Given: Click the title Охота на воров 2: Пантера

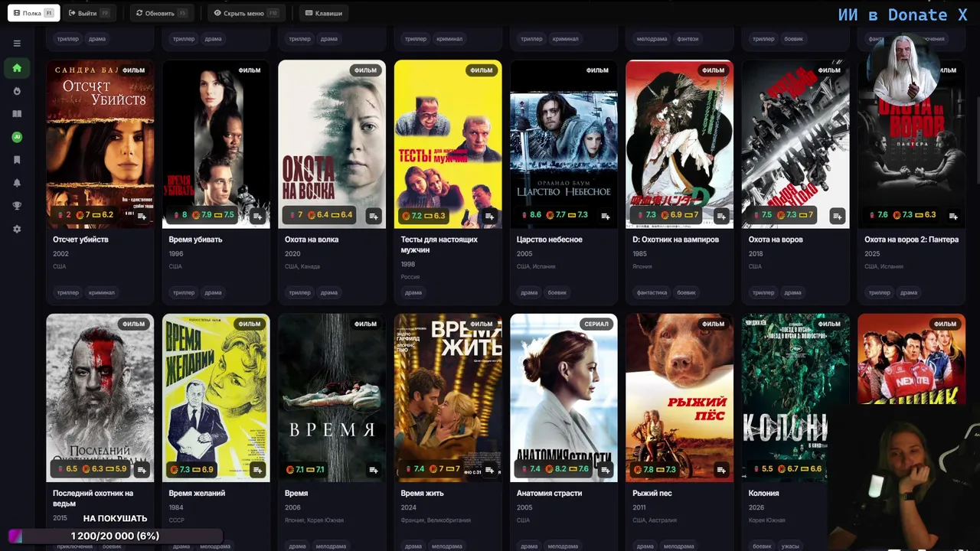Looking at the screenshot, I should coord(912,240).
